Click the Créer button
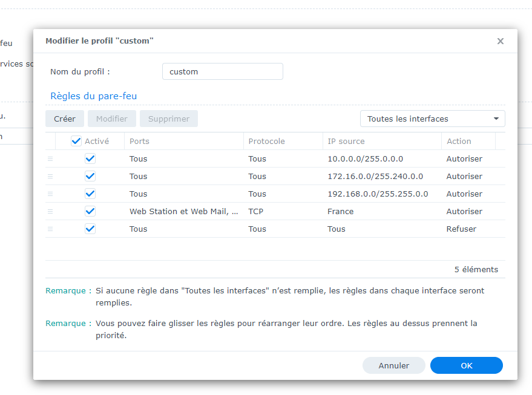Image resolution: width=532 pixels, height=395 pixels. coord(65,119)
